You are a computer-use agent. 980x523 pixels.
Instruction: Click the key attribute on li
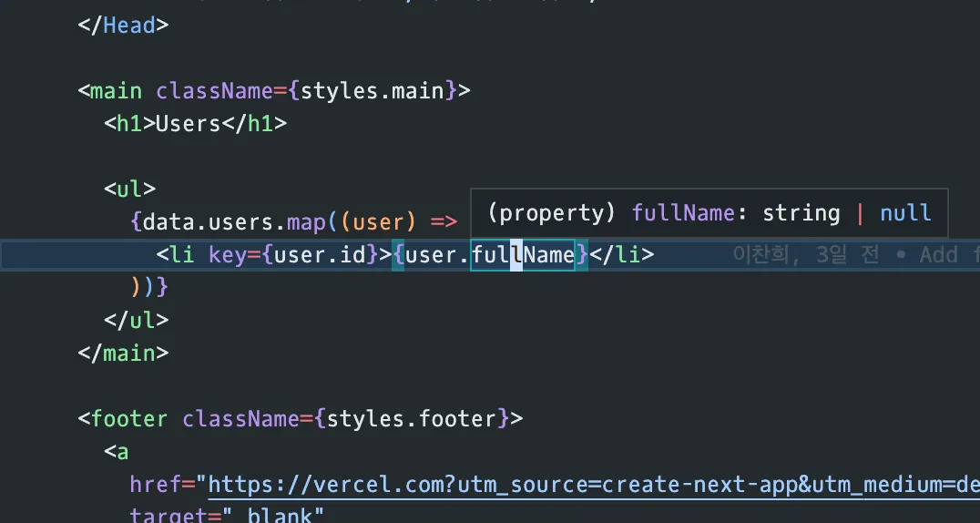coord(228,254)
